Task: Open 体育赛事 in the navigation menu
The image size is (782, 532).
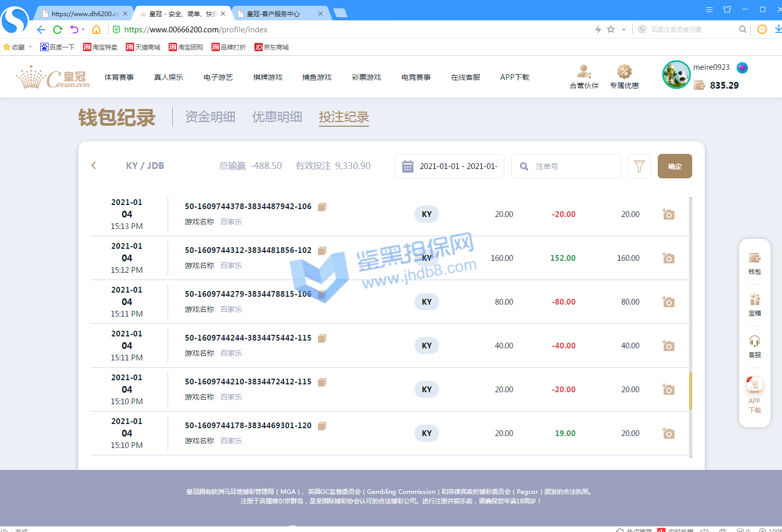Action: point(119,77)
